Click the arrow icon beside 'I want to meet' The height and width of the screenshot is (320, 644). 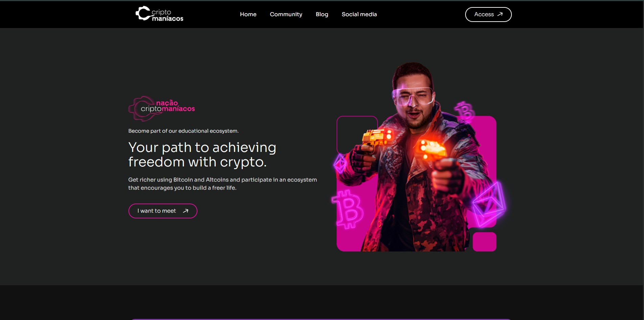[185, 211]
